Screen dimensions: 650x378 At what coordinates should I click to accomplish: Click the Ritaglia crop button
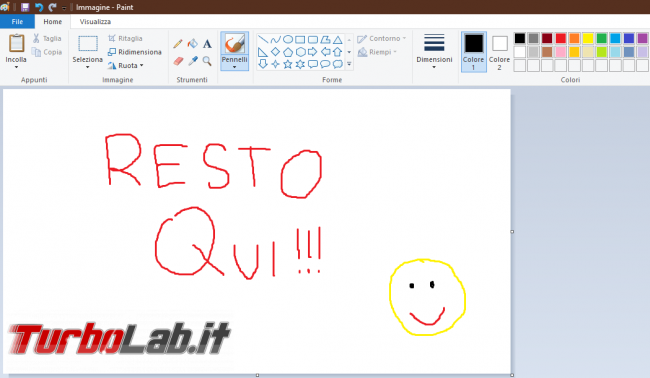tap(125, 39)
